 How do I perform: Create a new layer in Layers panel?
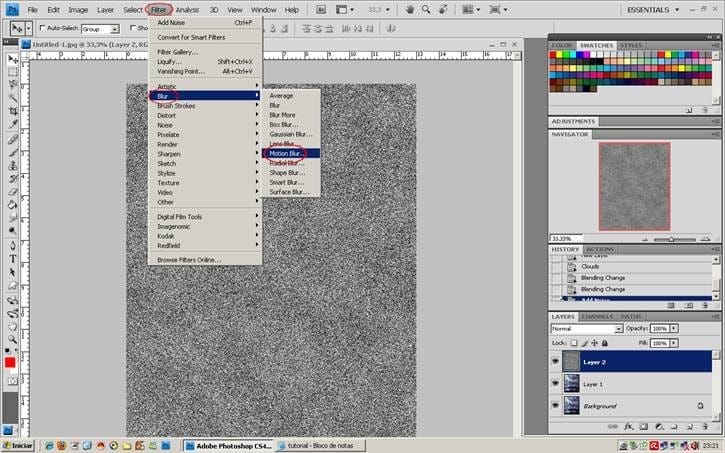tap(690, 427)
